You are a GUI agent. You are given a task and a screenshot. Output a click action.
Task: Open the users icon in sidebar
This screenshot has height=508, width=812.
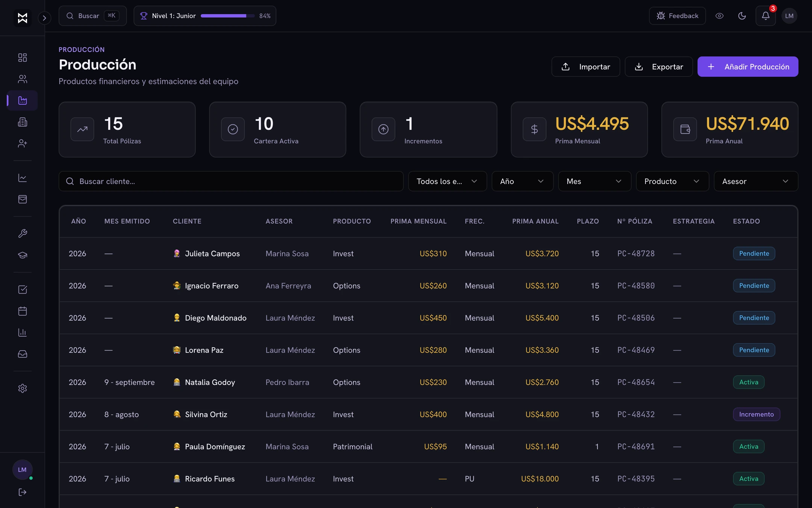pos(23,79)
